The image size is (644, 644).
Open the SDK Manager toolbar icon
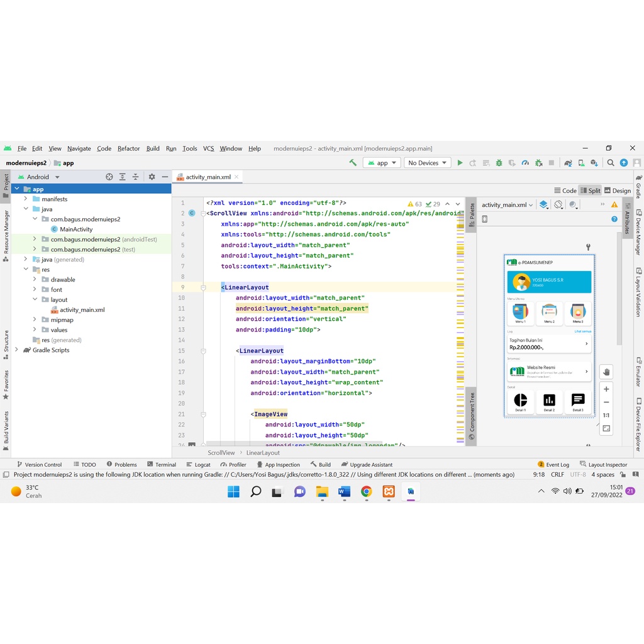[x=594, y=163]
